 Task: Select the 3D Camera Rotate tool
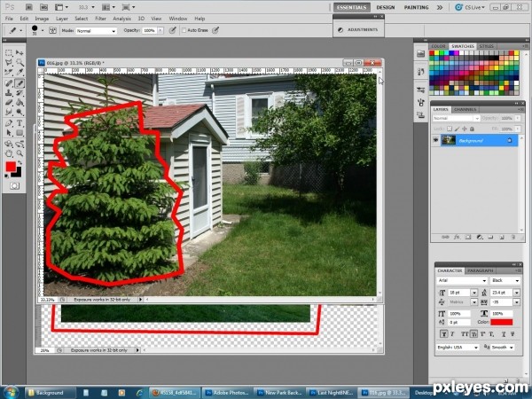point(20,144)
